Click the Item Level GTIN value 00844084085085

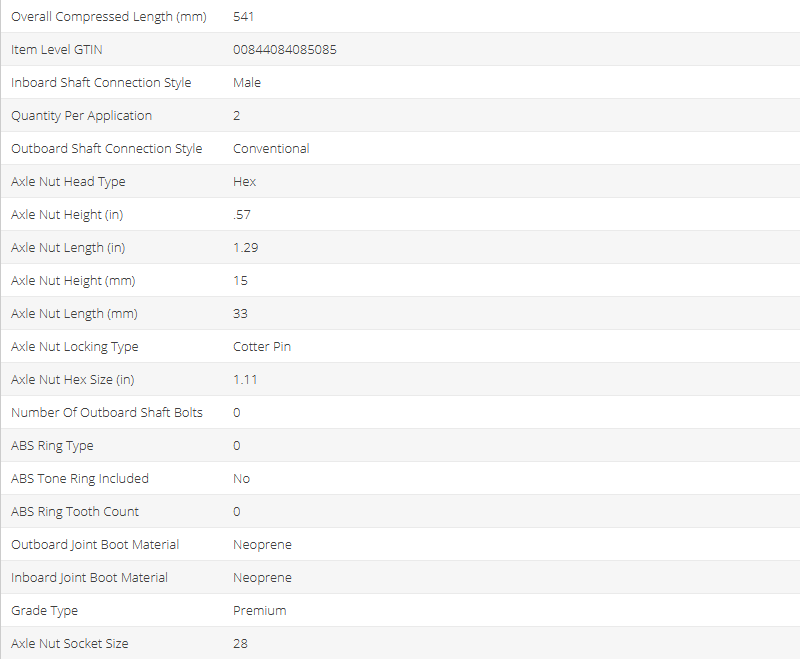tap(284, 49)
